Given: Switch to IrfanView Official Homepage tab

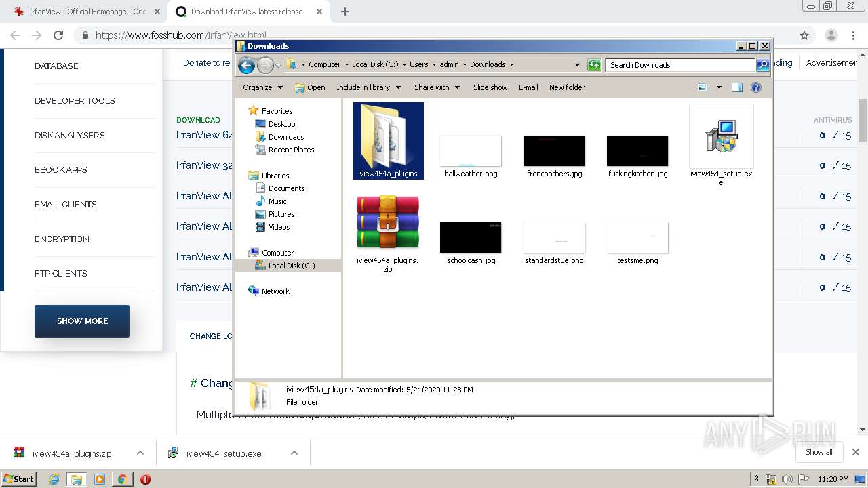Looking at the screenshot, I should coord(88,12).
